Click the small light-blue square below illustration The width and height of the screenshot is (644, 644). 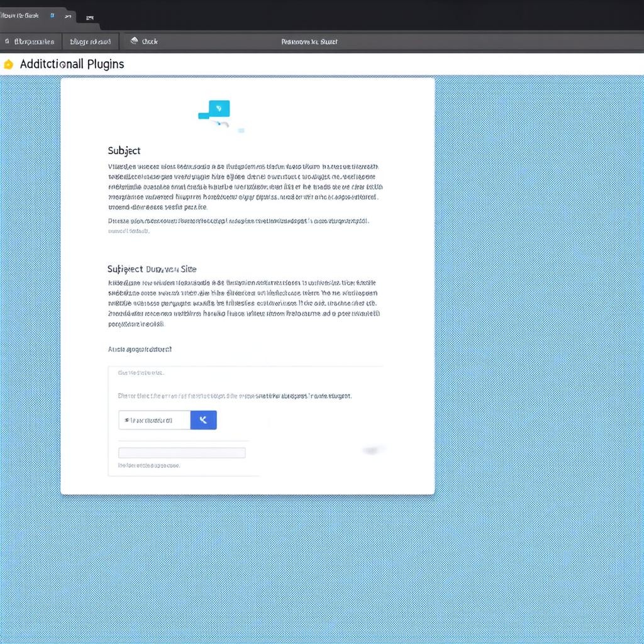pyautogui.click(x=241, y=130)
